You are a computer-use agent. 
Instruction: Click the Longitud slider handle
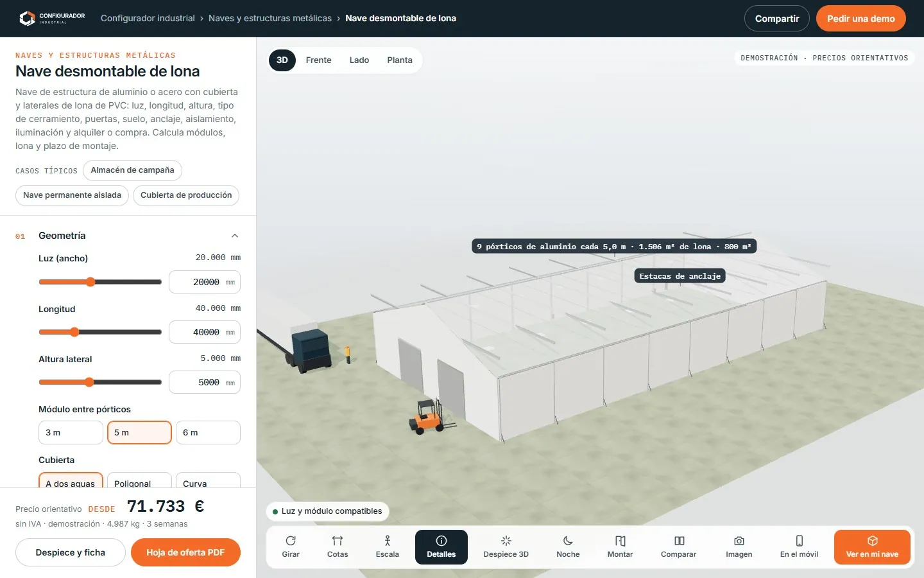pos(74,332)
